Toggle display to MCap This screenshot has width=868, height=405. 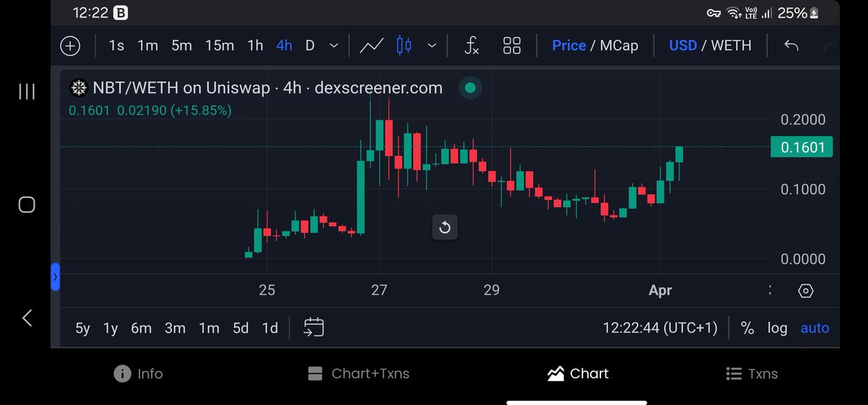(618, 46)
